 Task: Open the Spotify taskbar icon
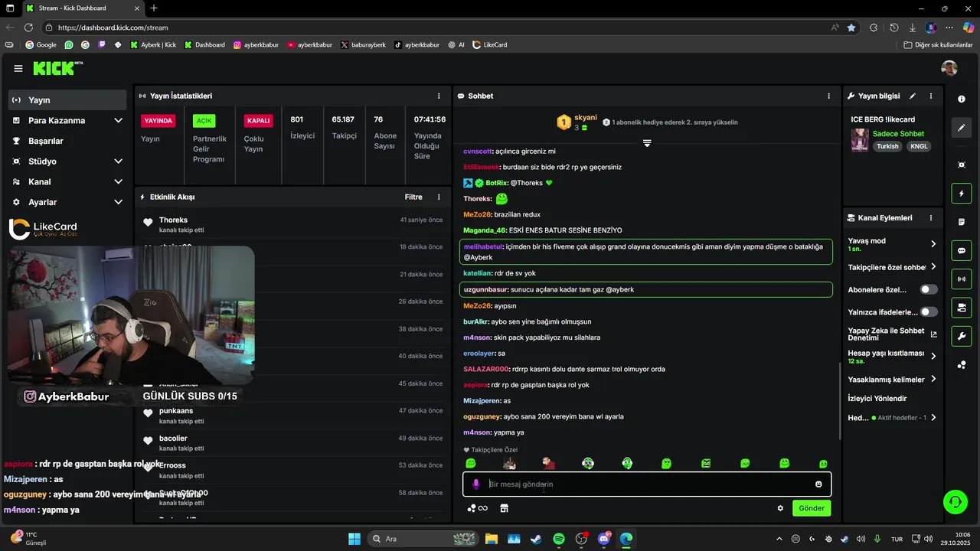(x=559, y=539)
